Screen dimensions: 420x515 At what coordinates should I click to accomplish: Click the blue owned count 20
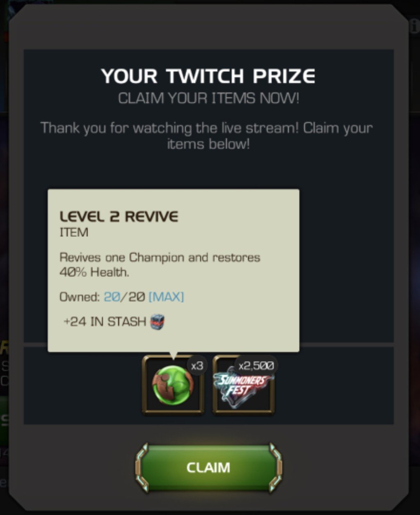click(x=111, y=297)
